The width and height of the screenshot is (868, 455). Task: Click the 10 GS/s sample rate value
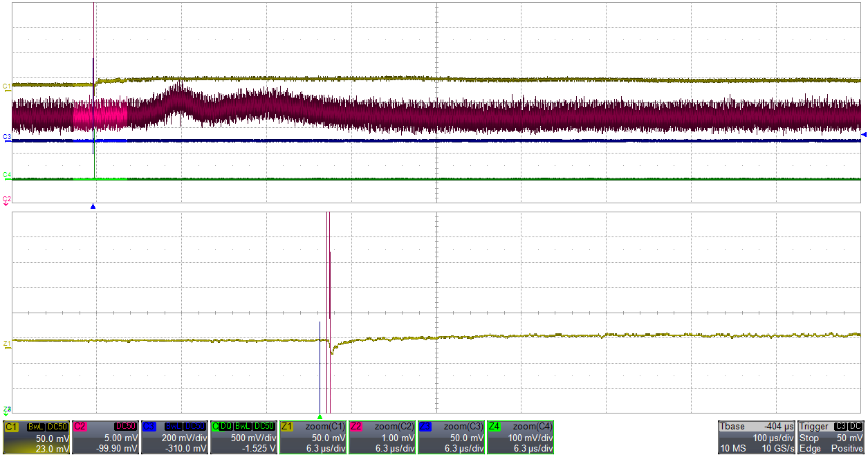point(777,449)
